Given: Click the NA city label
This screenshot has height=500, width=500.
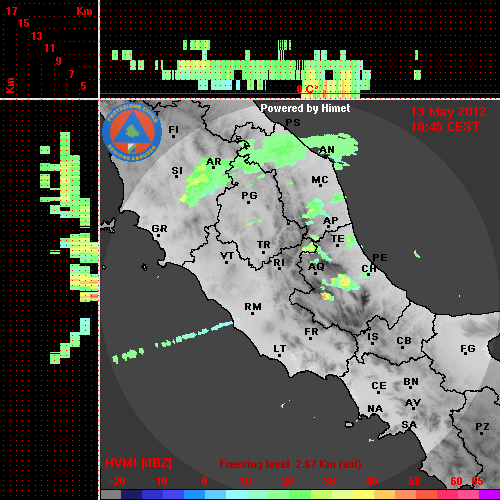Looking at the screenshot, I should point(375,408).
